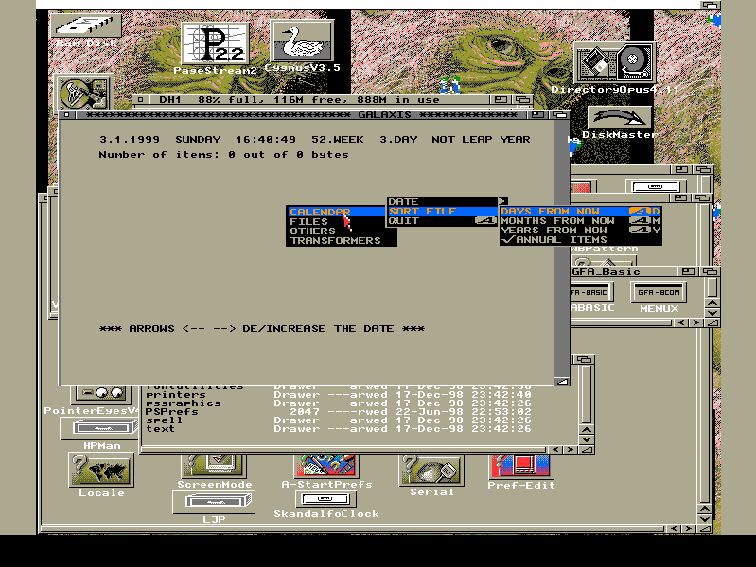
Task: Click GALAXIS window size gadget
Action: [562, 381]
